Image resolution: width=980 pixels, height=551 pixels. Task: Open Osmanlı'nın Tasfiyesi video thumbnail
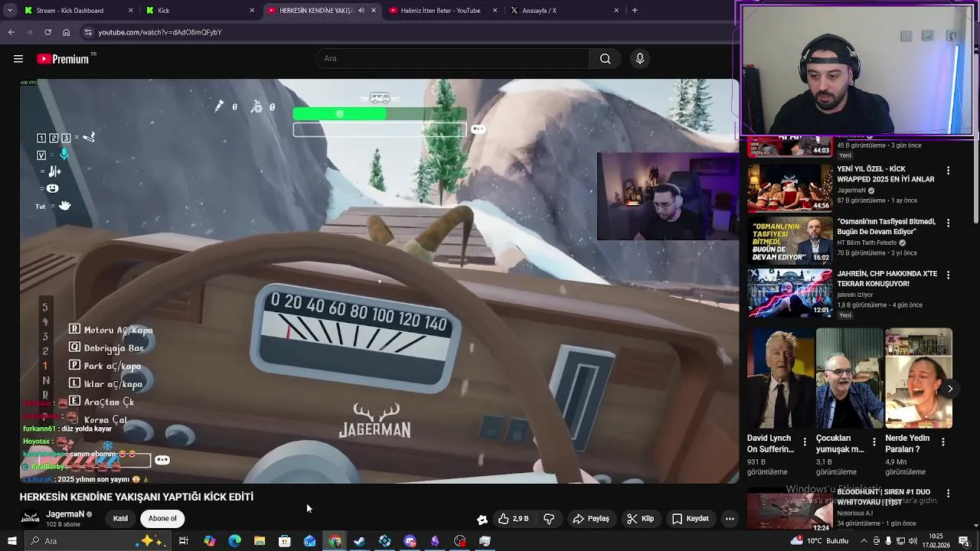click(790, 240)
